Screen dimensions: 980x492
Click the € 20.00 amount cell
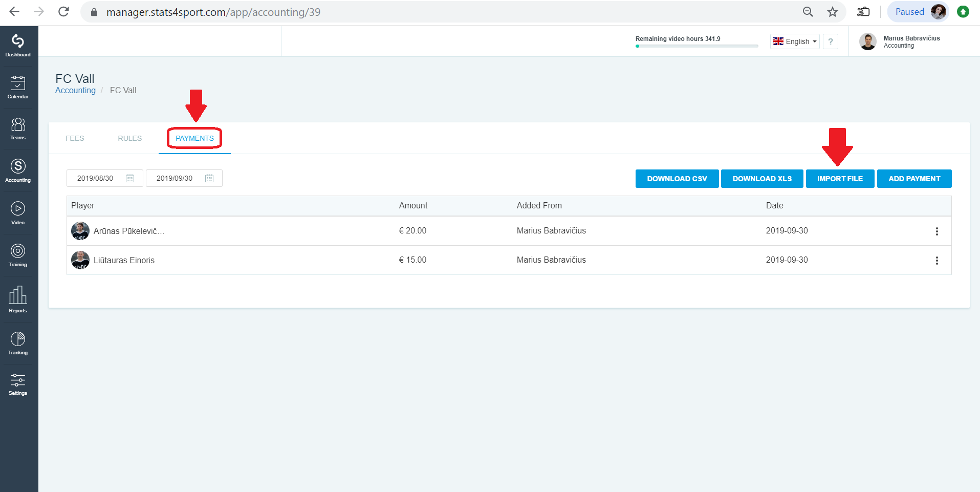click(412, 231)
